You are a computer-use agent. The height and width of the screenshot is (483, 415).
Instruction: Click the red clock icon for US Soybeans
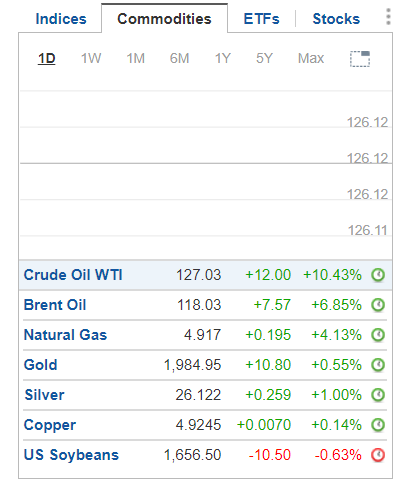378,455
